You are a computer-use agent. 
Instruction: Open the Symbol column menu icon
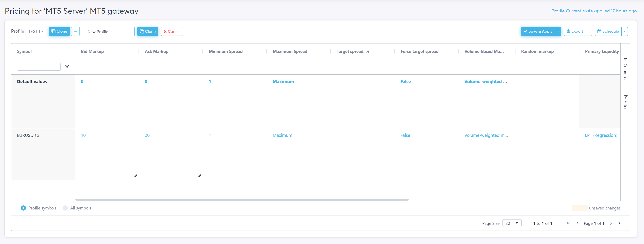click(67, 51)
